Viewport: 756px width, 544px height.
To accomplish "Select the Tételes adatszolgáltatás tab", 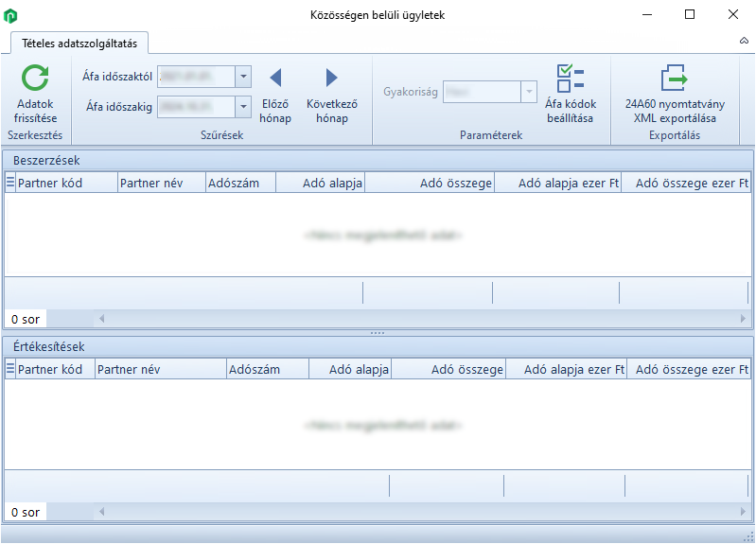I will pyautogui.click(x=79, y=42).
